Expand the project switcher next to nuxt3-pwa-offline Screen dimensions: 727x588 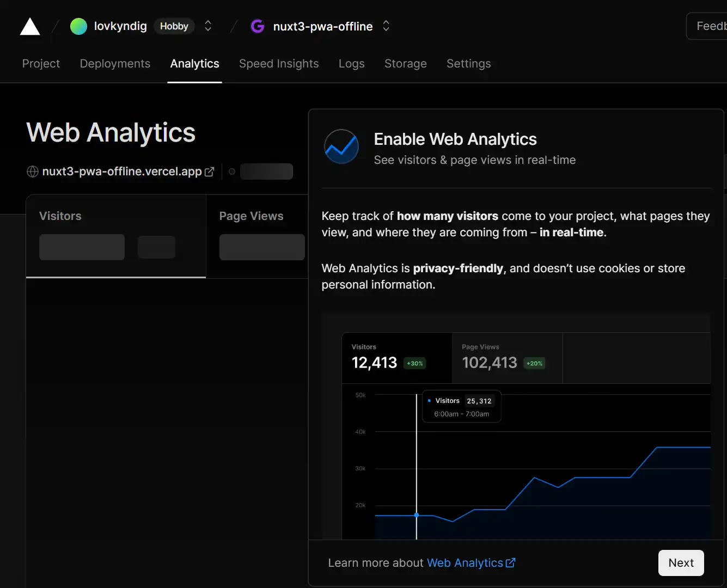(x=386, y=26)
